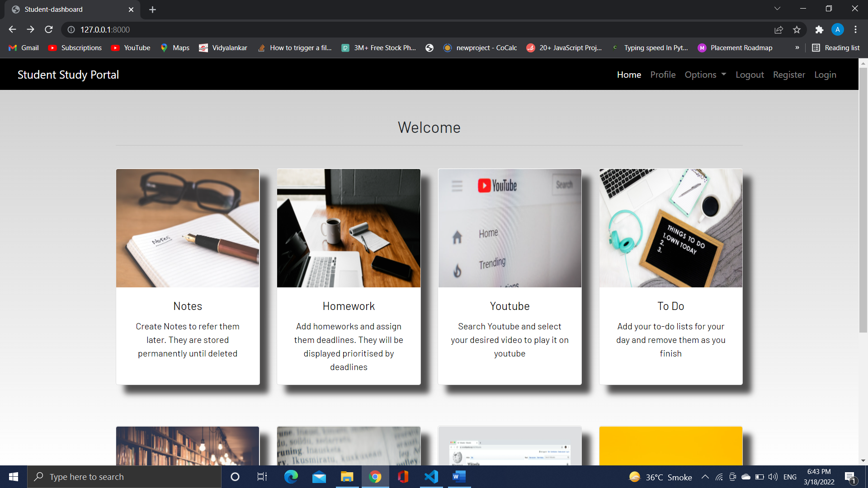The width and height of the screenshot is (868, 488).
Task: Close the Student-dashboard tab
Action: [x=131, y=9]
